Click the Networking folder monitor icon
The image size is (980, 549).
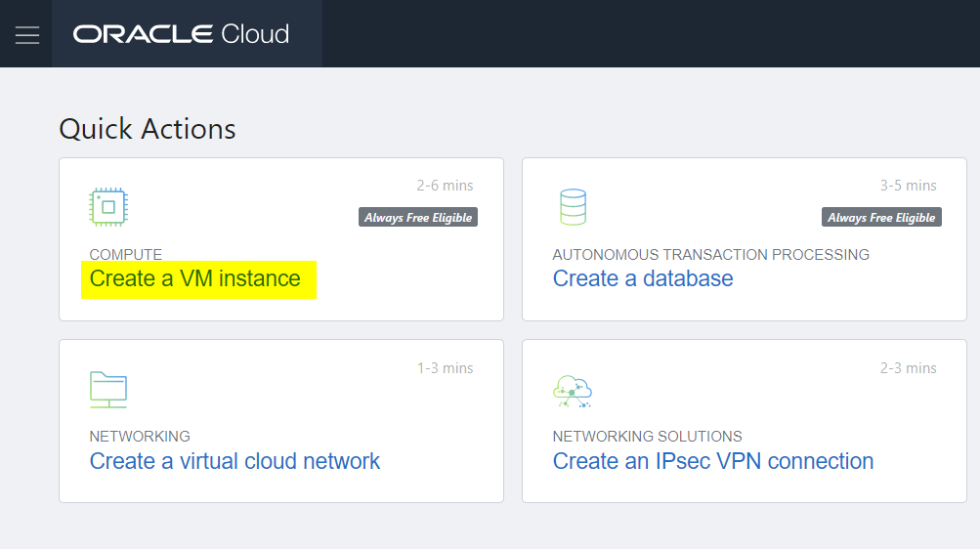108,390
